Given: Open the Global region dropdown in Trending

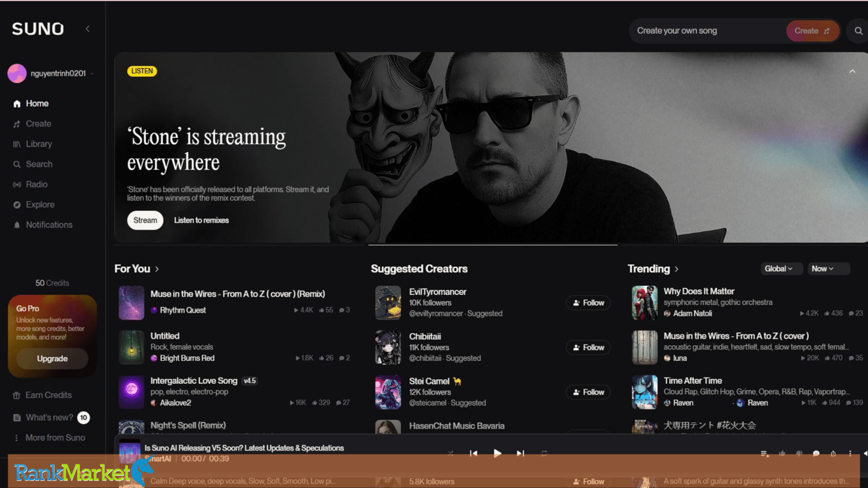Looking at the screenshot, I should click(782, 269).
